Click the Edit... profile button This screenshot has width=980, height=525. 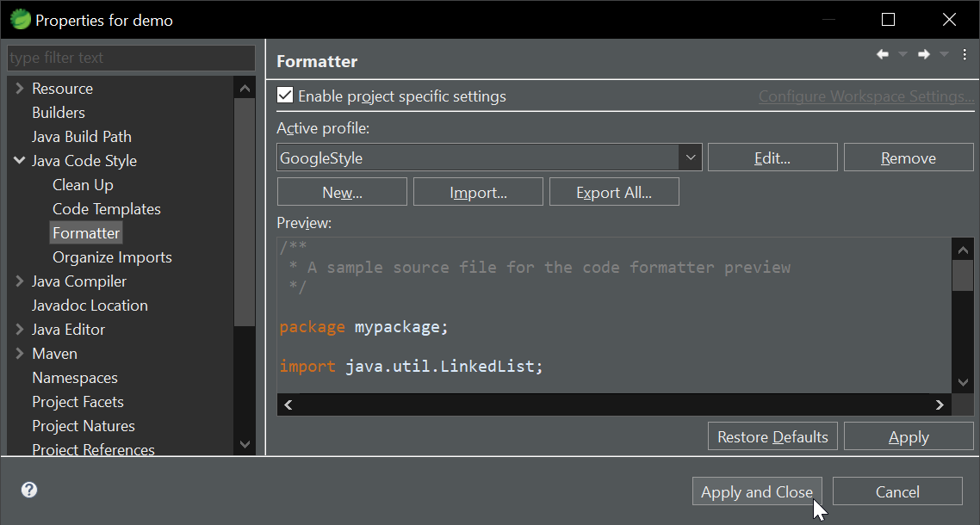tap(772, 157)
